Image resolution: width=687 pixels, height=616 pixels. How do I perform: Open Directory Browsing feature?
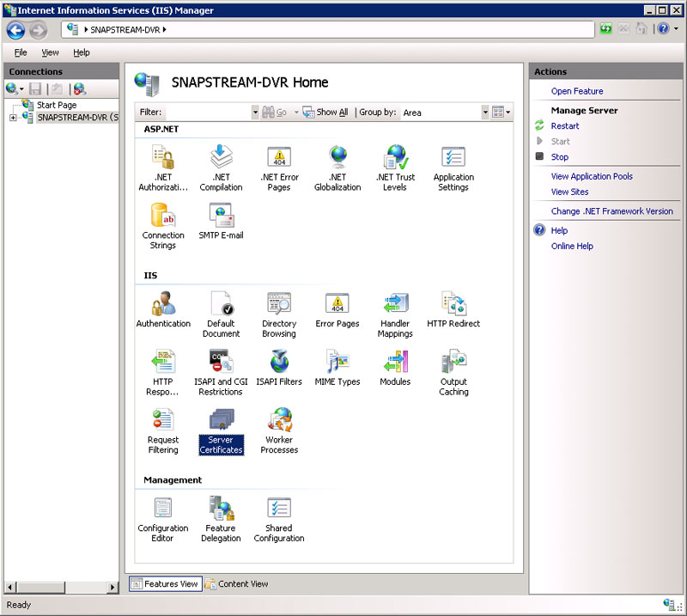click(x=279, y=314)
